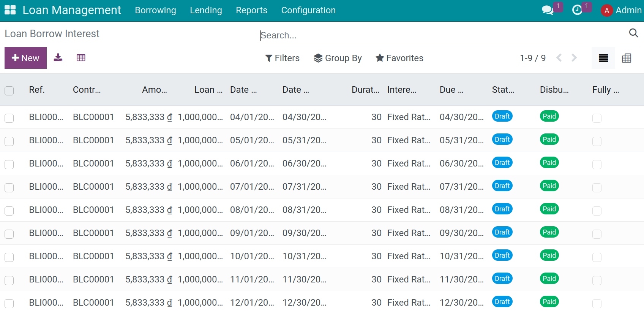Click the Admin user avatar

pos(607,11)
